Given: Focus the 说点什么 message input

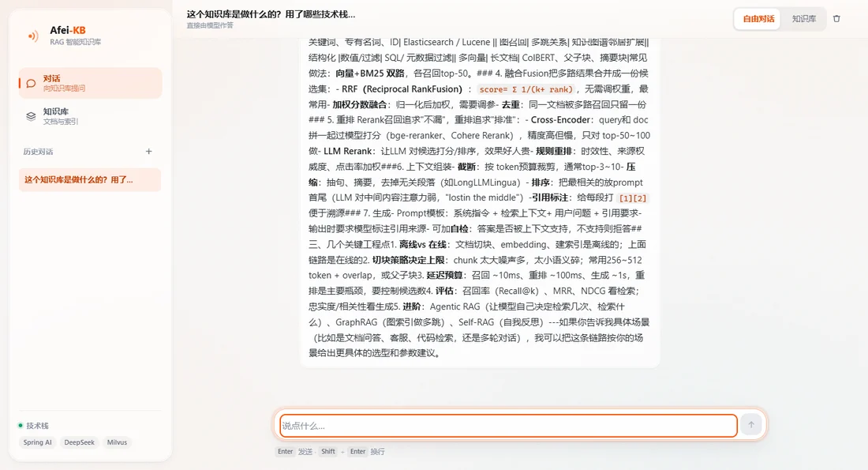Looking at the screenshot, I should click(508, 426).
